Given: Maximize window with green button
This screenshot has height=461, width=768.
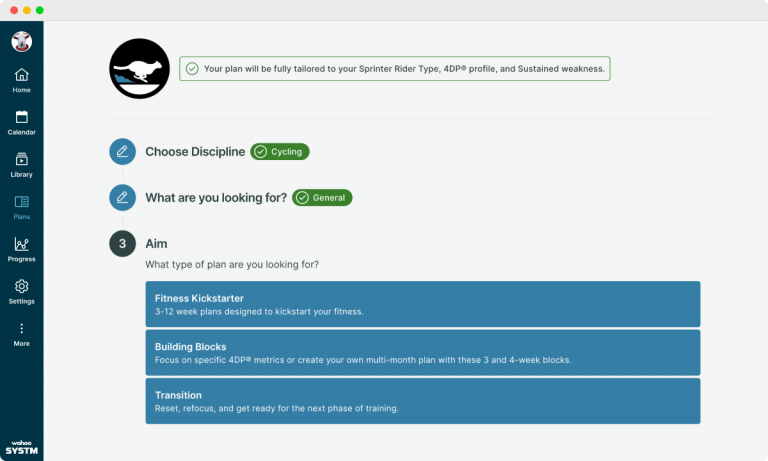Looking at the screenshot, I should pos(40,10).
